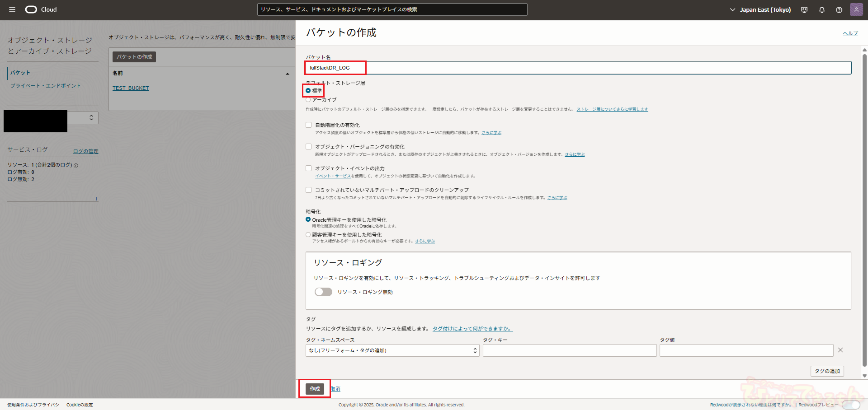The height and width of the screenshot is (410, 868).
Task: Click the Oracle Cloud logo
Action: tap(41, 9)
